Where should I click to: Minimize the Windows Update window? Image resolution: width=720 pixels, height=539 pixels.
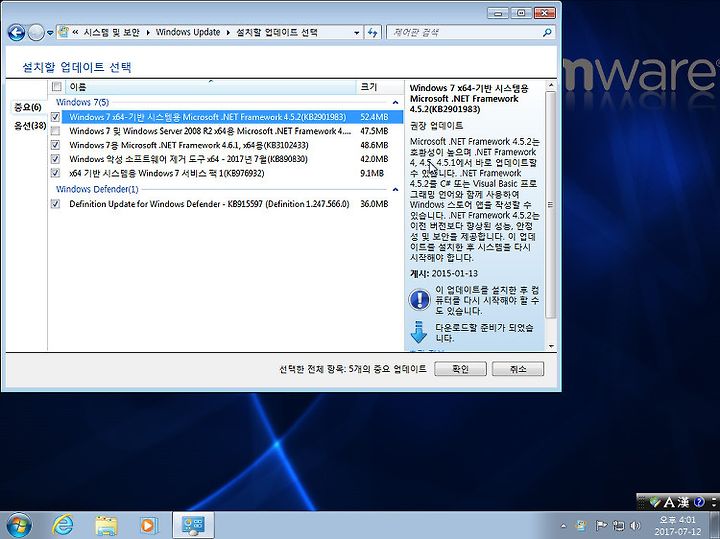[x=498, y=13]
